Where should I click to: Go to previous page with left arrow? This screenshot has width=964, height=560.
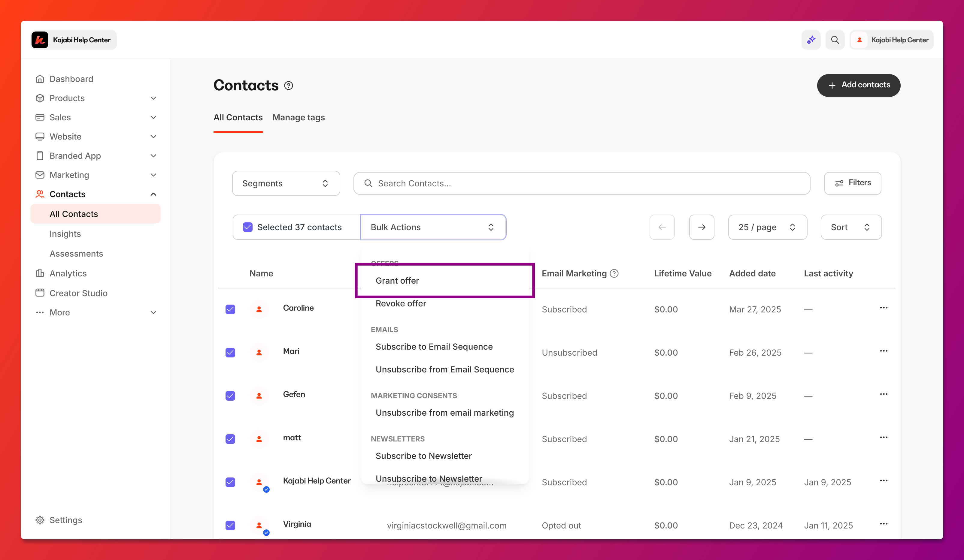pos(662,227)
